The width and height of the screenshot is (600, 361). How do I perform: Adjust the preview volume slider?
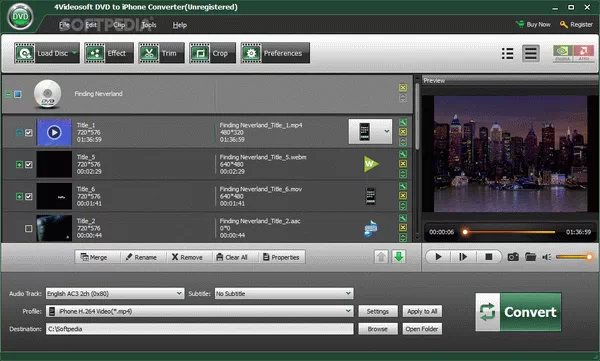pos(573,257)
